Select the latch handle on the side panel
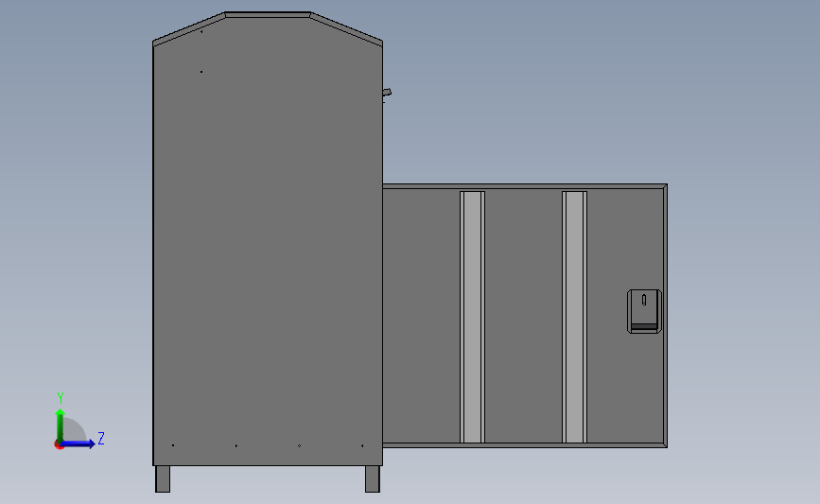The image size is (820, 504). click(644, 311)
